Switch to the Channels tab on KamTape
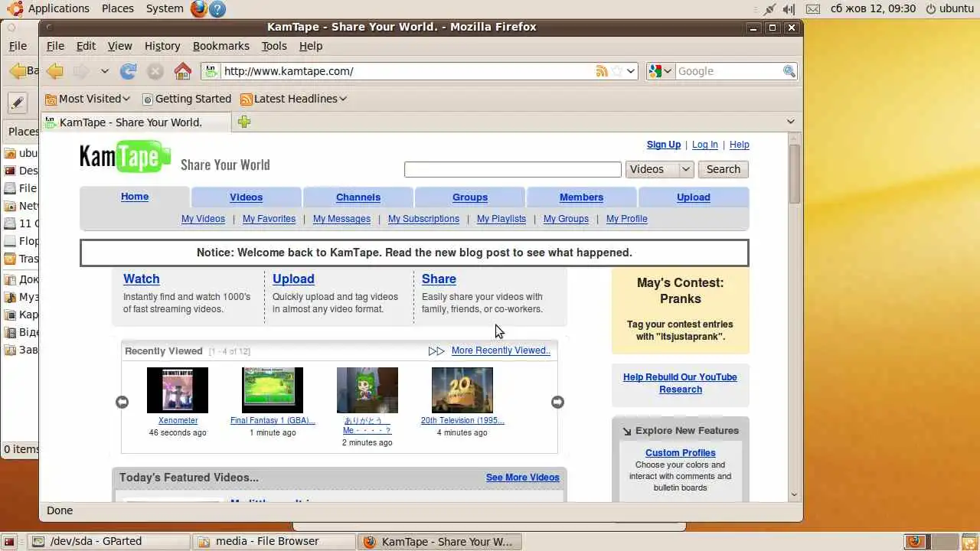 358,197
